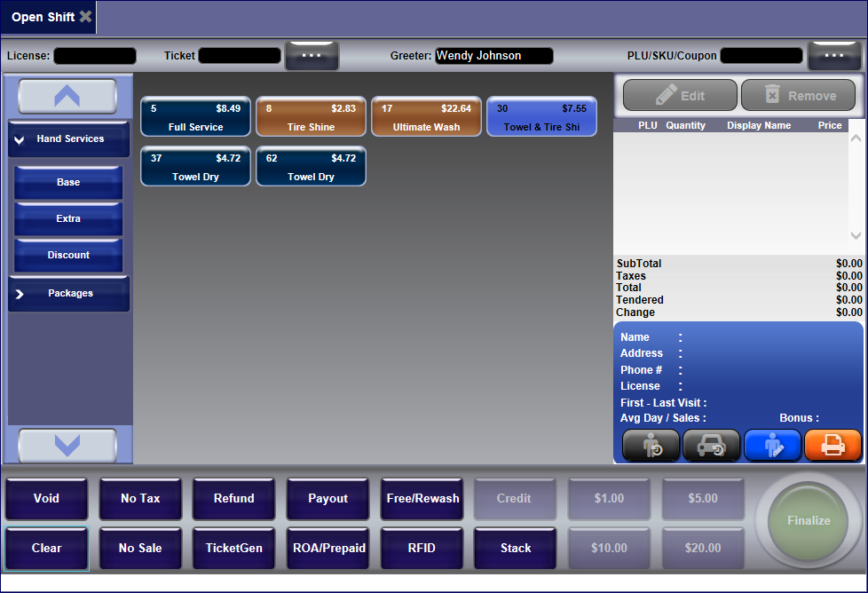Expand the Packages category

[69, 294]
